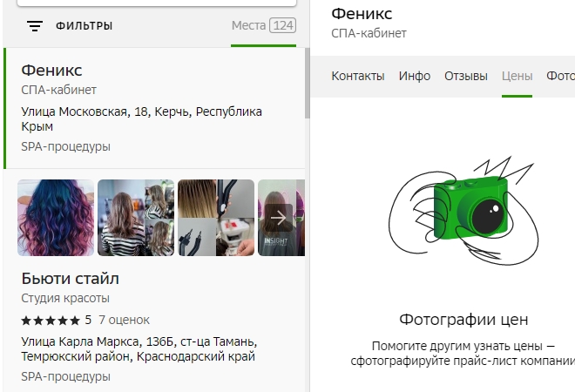The image size is (575, 392).
Task: Open the third salon photo thumbnail
Action: tap(215, 218)
